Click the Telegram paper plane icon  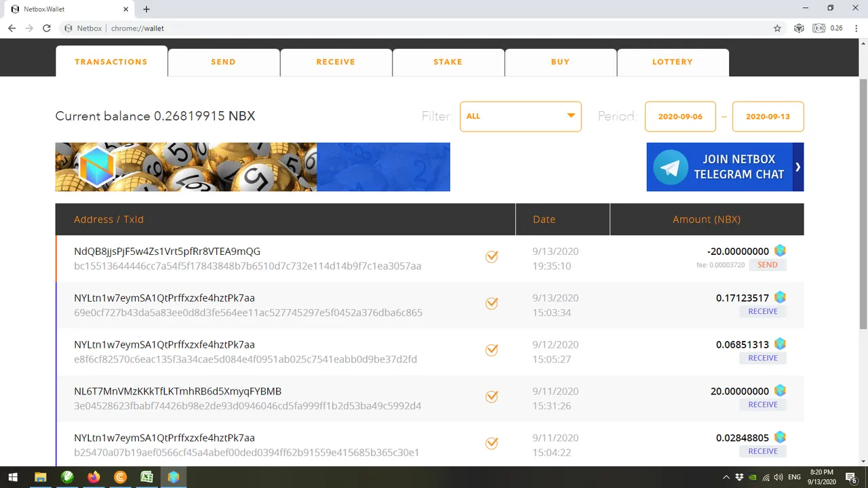click(x=670, y=167)
